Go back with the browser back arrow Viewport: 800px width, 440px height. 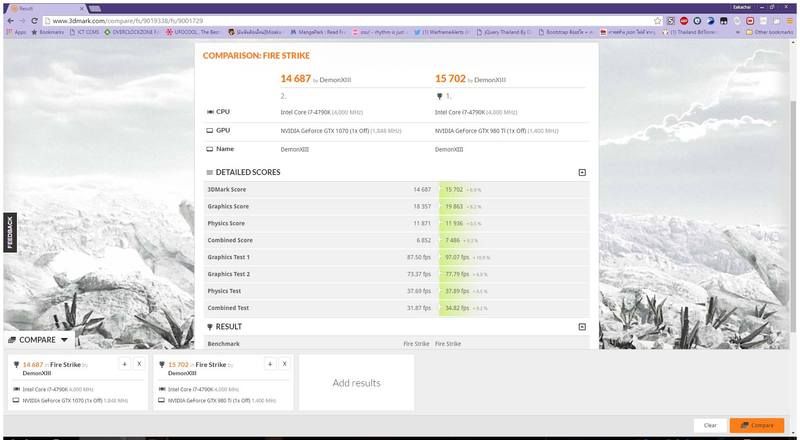coord(11,21)
